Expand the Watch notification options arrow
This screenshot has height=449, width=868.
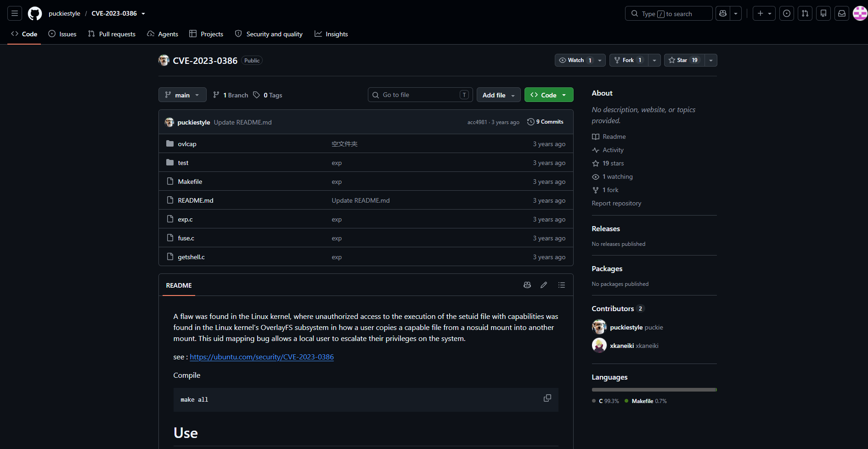pos(600,60)
